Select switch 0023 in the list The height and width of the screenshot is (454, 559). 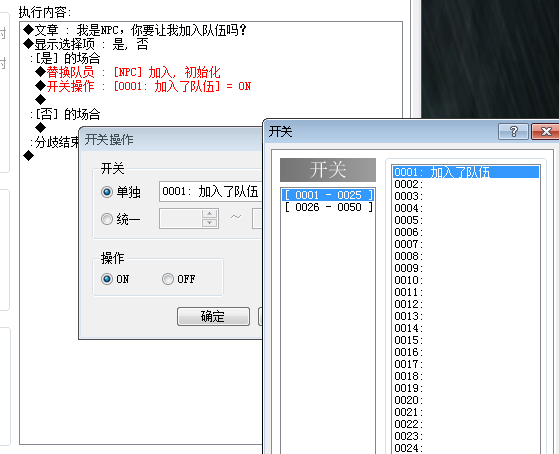pyautogui.click(x=466, y=436)
